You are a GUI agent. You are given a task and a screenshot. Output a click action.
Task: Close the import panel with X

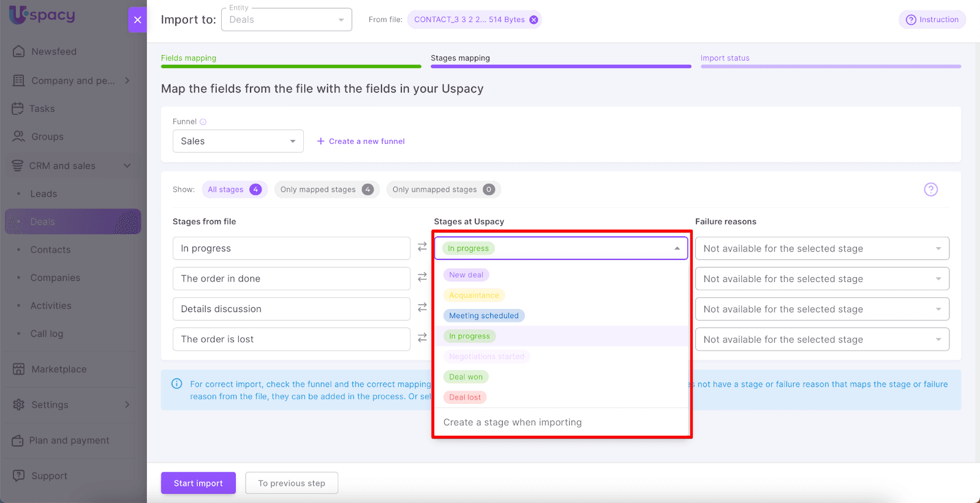click(x=137, y=20)
